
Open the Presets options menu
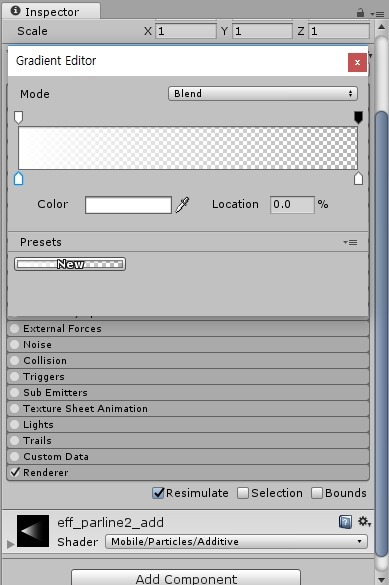350,243
